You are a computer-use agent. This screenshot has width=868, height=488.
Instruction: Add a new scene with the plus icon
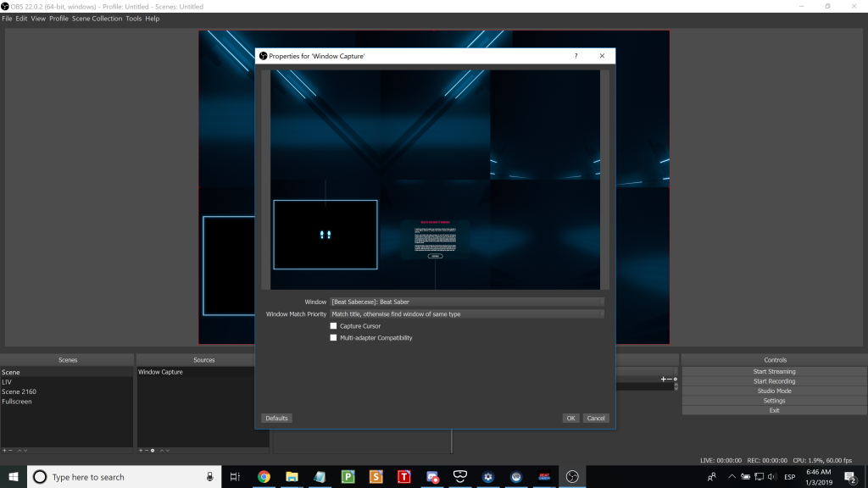[5, 451]
